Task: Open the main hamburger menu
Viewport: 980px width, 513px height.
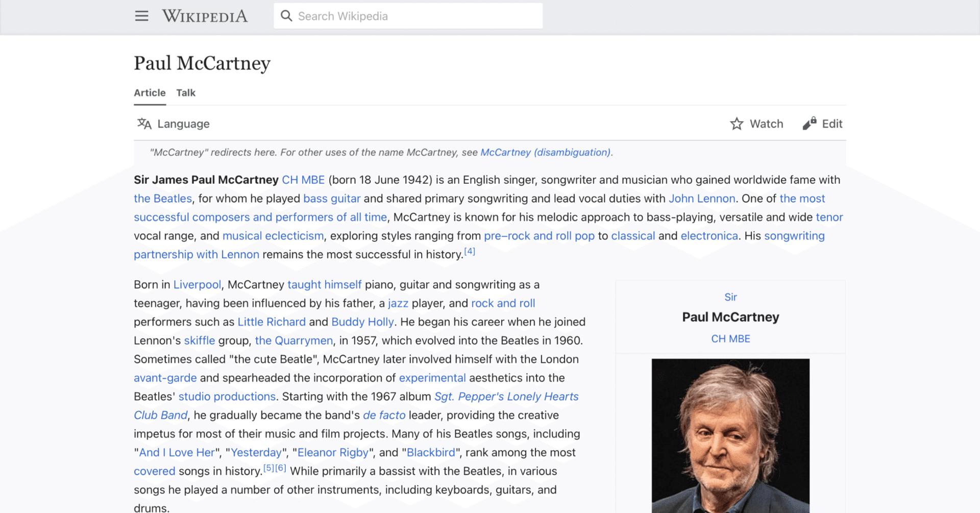Action: coord(141,16)
